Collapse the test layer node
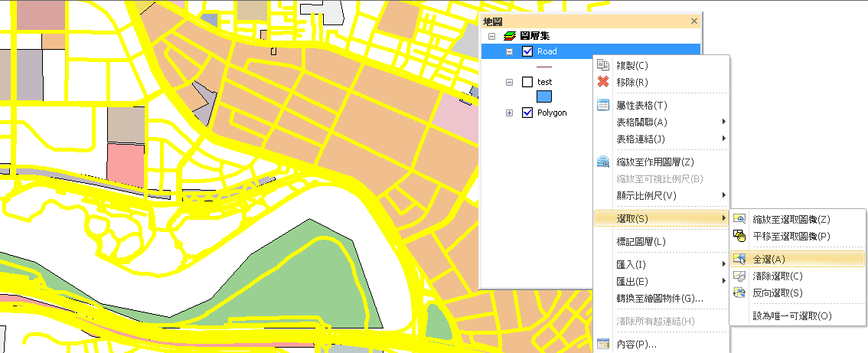The width and height of the screenshot is (868, 353). 510,82
